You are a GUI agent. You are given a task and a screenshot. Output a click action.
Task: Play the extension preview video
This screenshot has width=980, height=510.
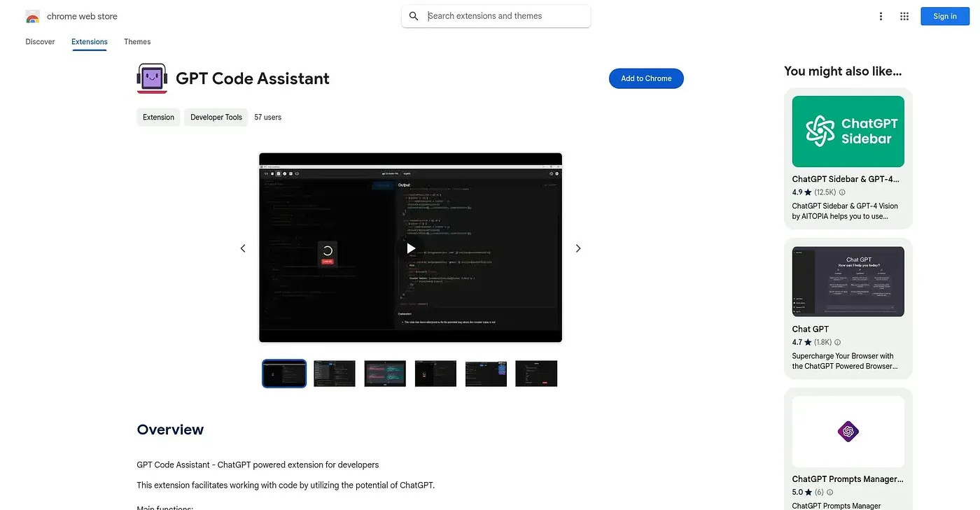[411, 248]
